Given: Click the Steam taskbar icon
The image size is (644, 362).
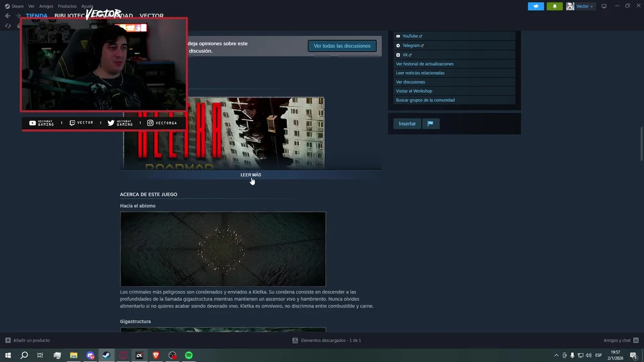Looking at the screenshot, I should coord(106,355).
